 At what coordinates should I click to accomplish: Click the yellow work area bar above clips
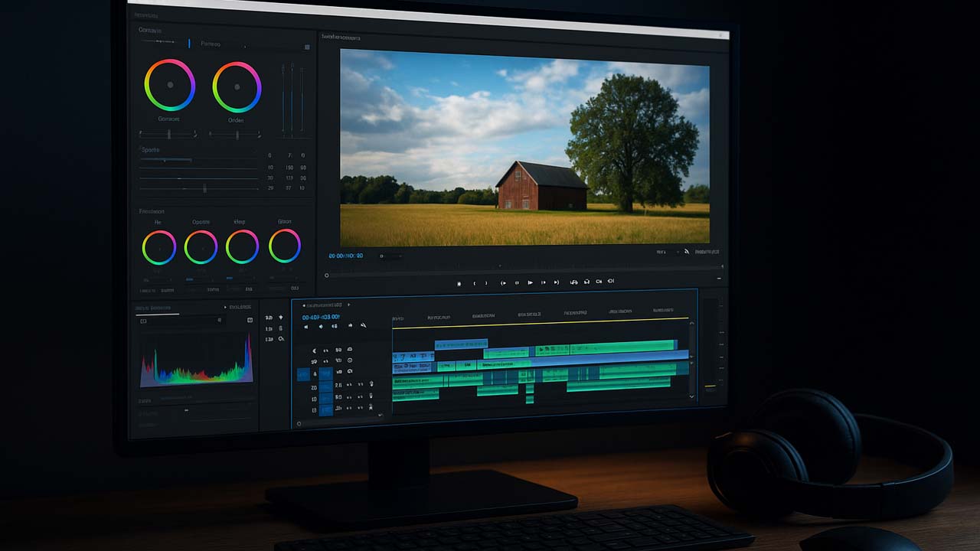coord(540,324)
